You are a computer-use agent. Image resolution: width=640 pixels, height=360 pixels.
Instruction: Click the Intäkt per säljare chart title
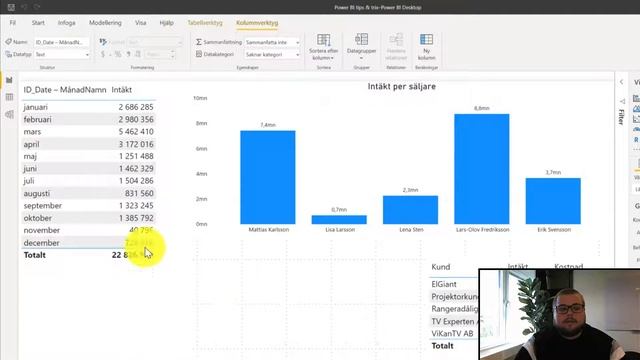coord(402,87)
